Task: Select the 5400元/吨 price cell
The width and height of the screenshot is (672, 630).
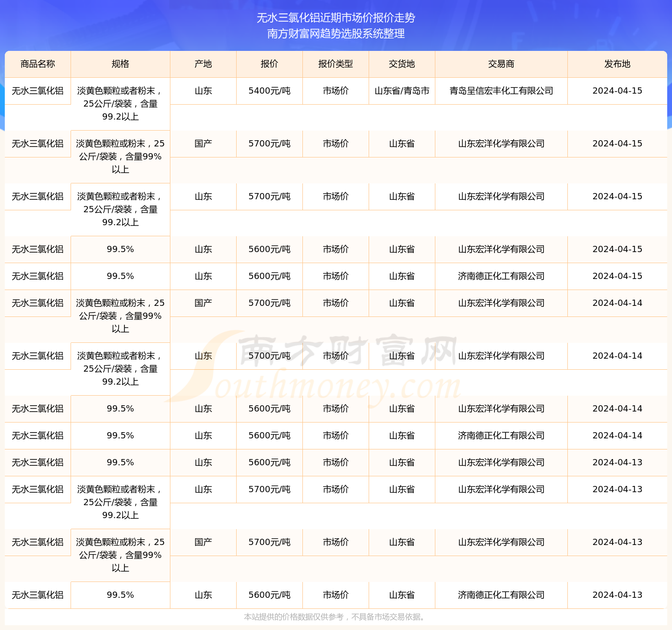Action: [x=269, y=91]
